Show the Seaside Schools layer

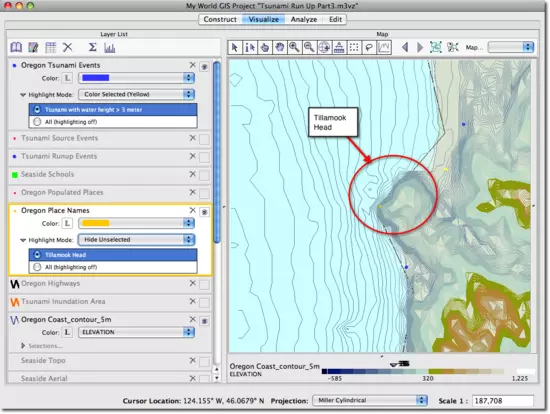pyautogui.click(x=204, y=175)
